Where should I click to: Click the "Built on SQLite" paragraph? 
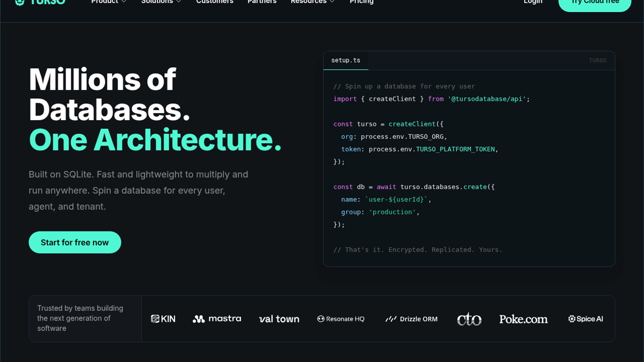click(139, 190)
